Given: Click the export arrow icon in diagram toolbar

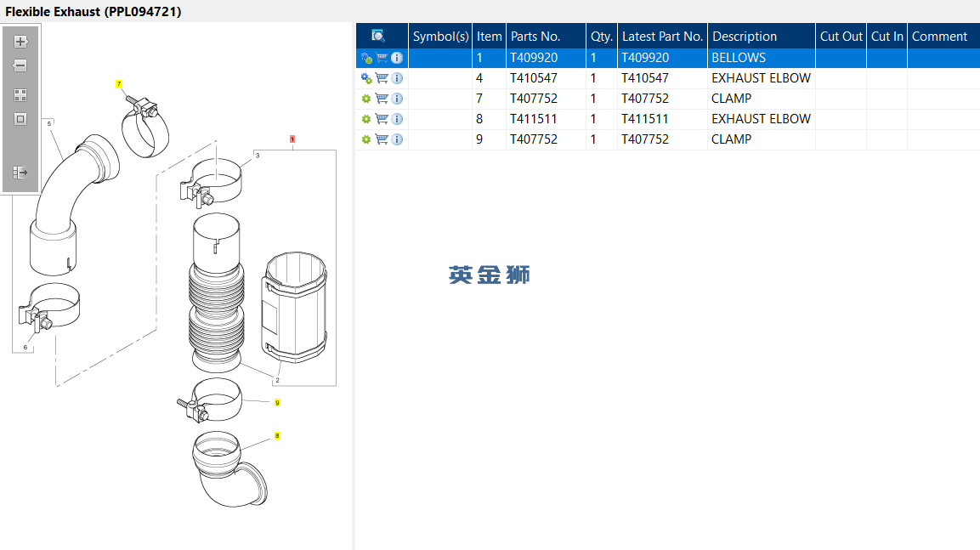Looking at the screenshot, I should point(20,172).
